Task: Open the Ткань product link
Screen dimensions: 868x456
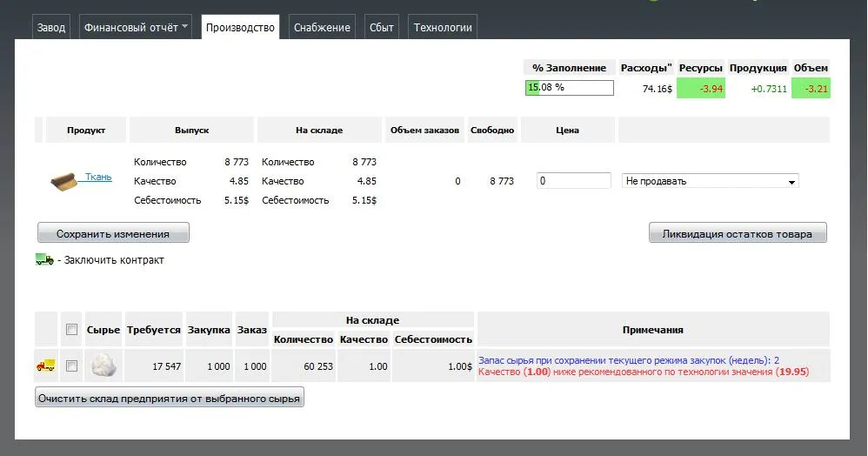Action: tap(98, 177)
